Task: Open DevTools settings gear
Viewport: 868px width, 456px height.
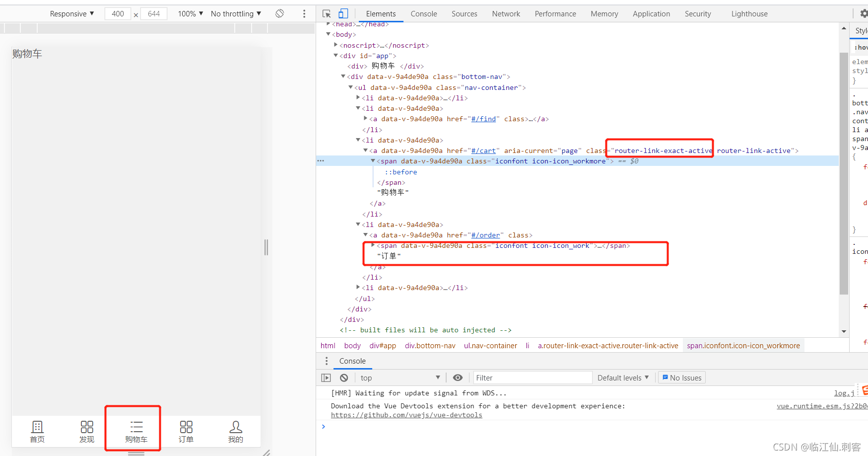Action: (864, 14)
